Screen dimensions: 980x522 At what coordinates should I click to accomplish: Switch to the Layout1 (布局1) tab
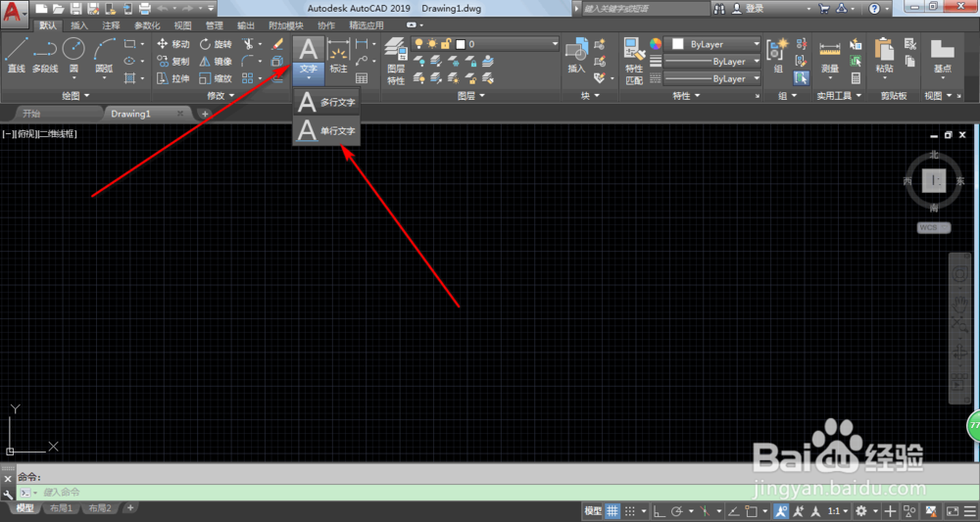tap(61, 508)
